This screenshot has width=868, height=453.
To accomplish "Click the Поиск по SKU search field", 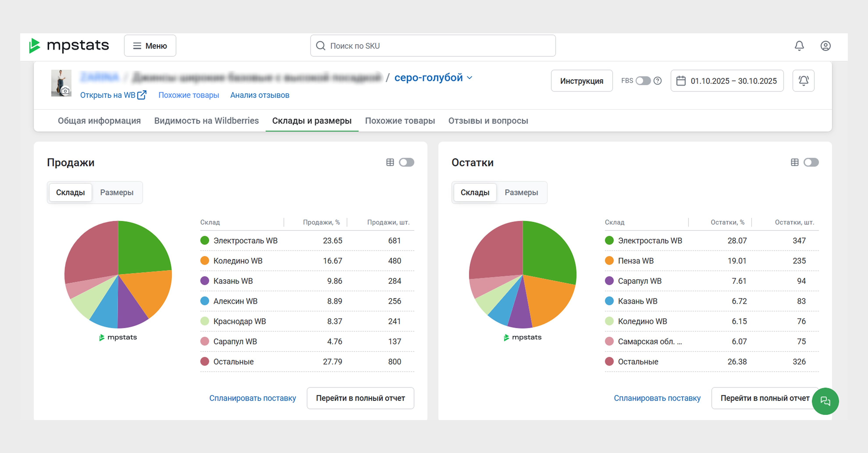I will point(433,46).
